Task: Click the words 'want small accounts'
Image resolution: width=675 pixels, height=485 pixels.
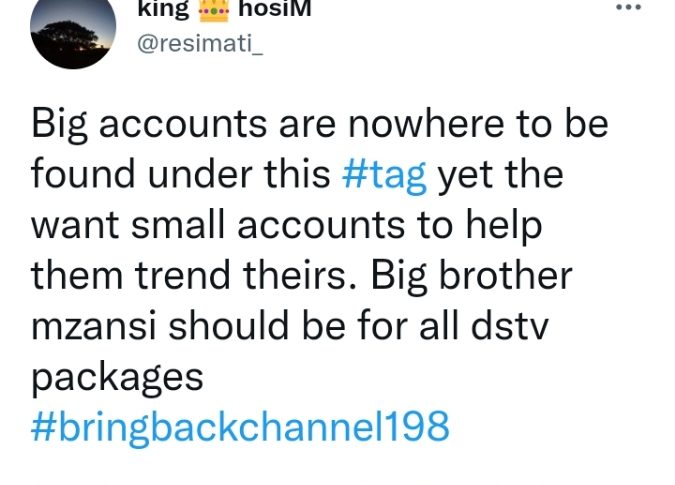Action: [x=218, y=225]
